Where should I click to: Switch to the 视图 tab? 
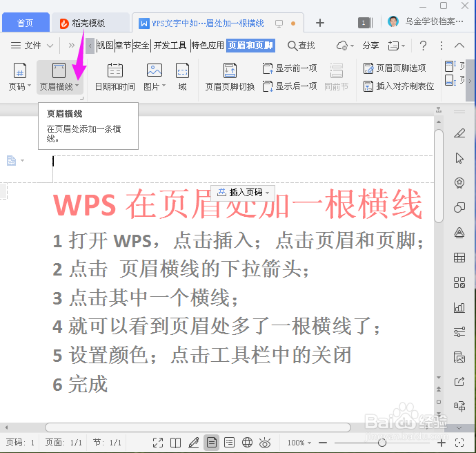[105, 46]
